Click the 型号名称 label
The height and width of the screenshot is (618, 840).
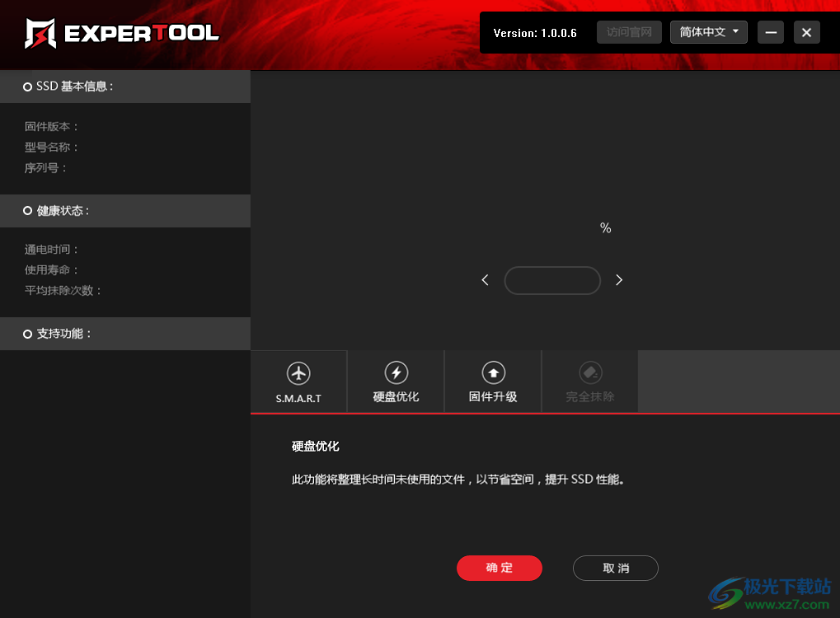click(x=51, y=147)
